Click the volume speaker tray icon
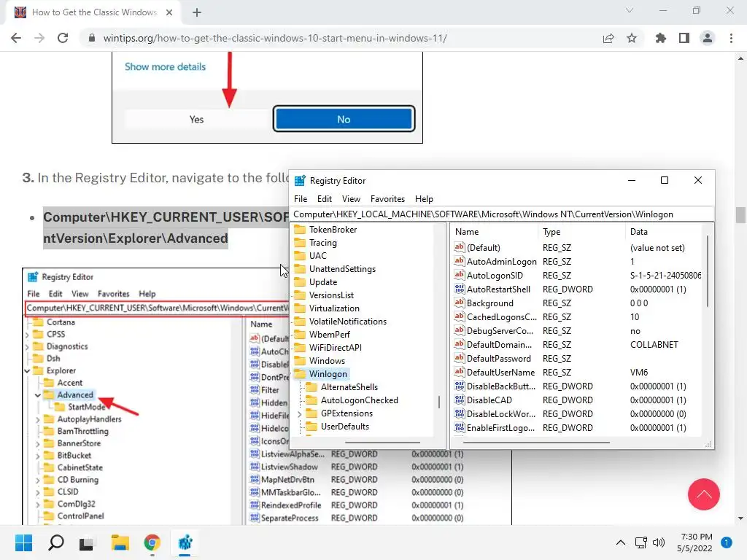 tap(659, 542)
